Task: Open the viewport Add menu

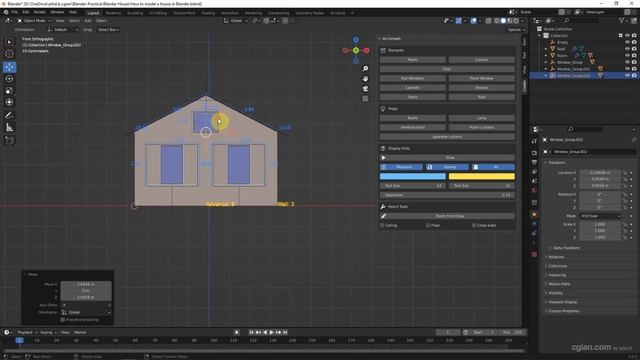Action: [x=88, y=20]
